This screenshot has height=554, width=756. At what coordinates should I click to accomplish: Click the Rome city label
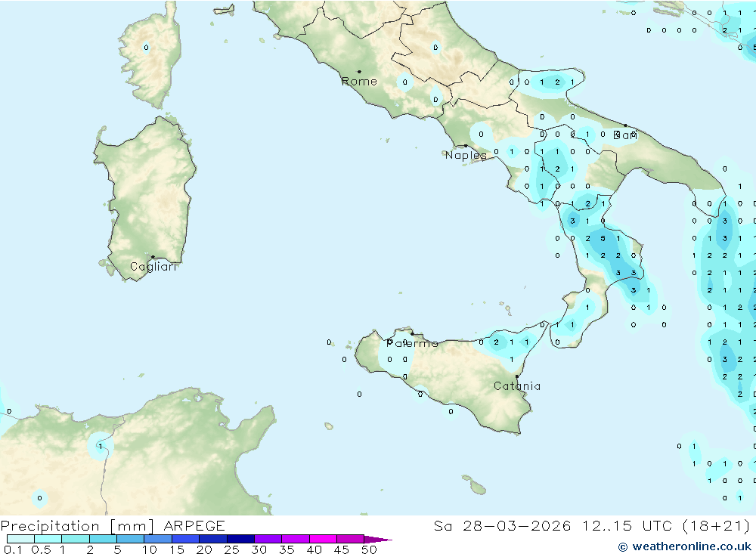(x=359, y=82)
